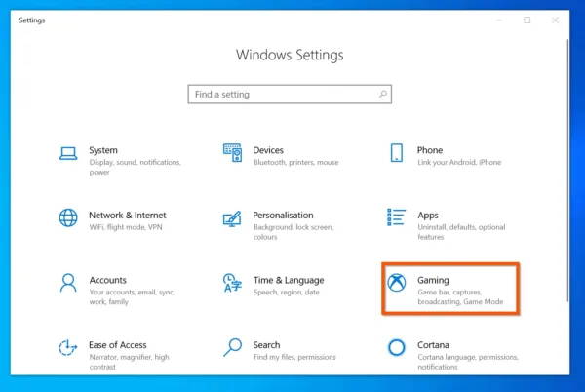Click in the Find a setting field
Image resolution: width=585 pixels, height=392 pixels.
[290, 95]
